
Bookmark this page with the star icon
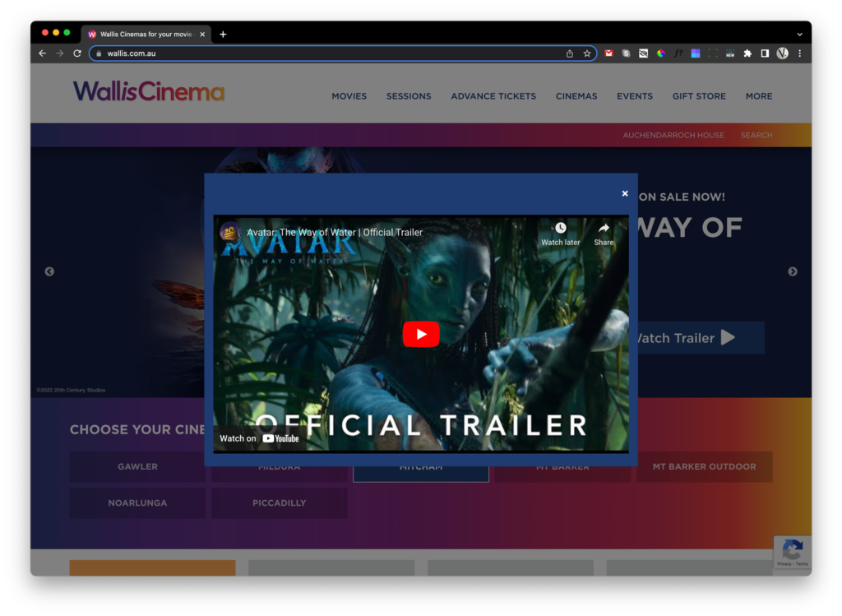tap(587, 53)
